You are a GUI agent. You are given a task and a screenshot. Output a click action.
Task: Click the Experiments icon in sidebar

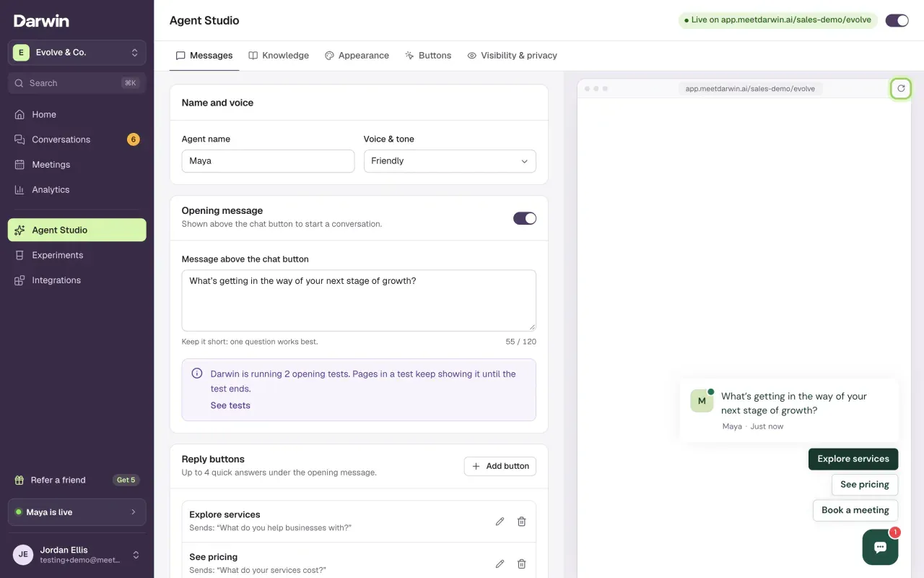point(19,255)
